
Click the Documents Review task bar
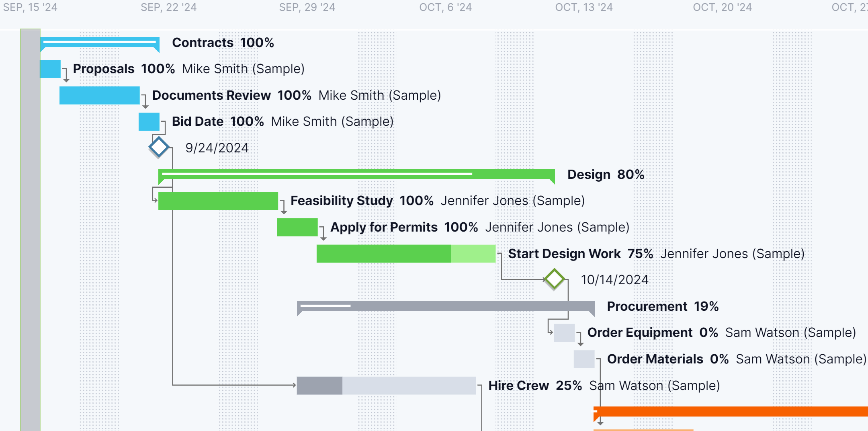pyautogui.click(x=99, y=95)
